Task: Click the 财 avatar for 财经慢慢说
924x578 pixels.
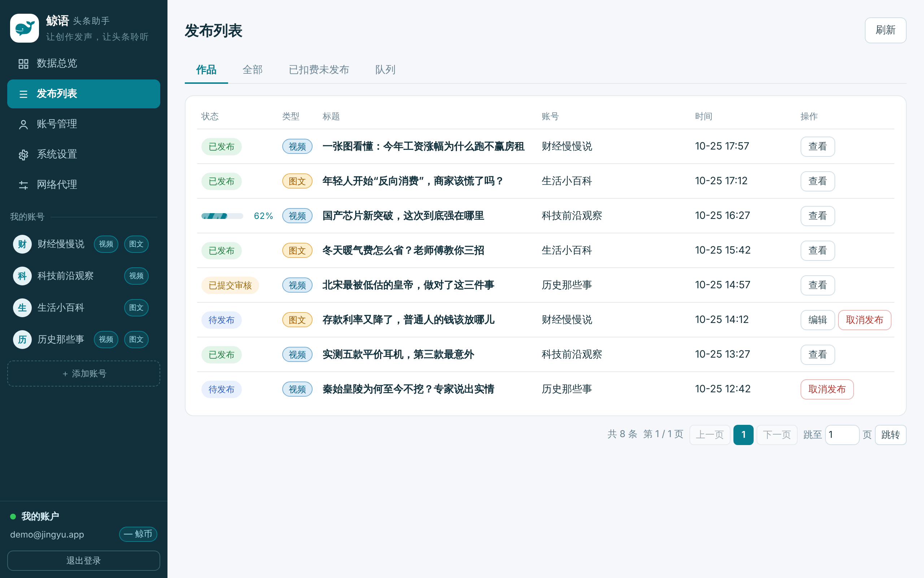Action: (x=22, y=244)
